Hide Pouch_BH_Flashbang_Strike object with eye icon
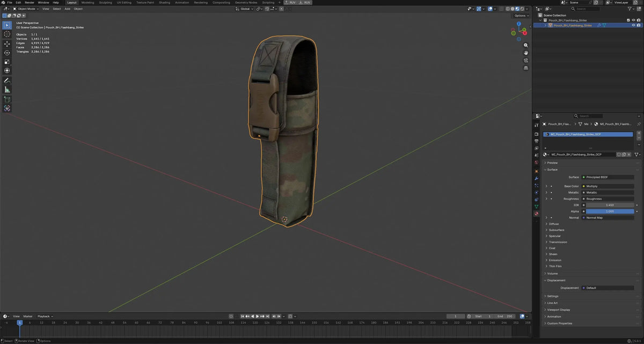 pos(633,25)
